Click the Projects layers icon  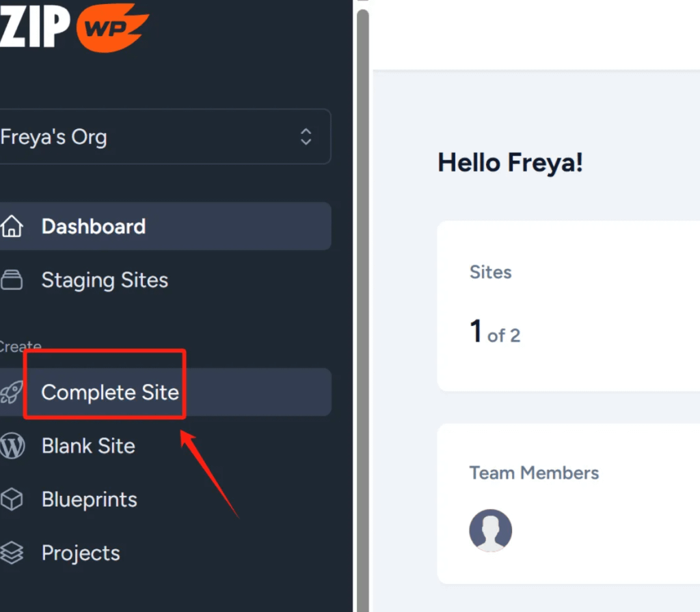12,553
